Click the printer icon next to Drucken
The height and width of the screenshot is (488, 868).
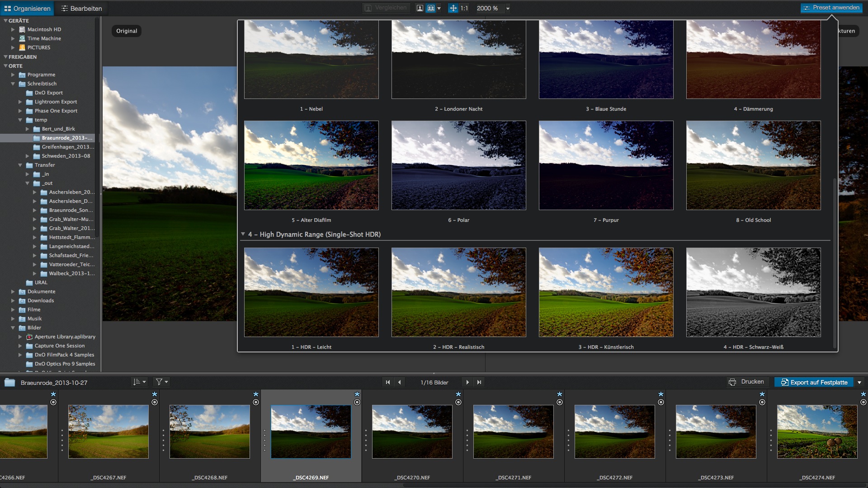(x=732, y=382)
